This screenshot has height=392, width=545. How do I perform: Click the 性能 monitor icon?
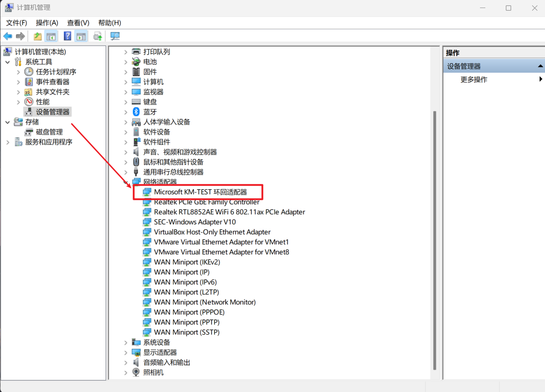tap(28, 102)
